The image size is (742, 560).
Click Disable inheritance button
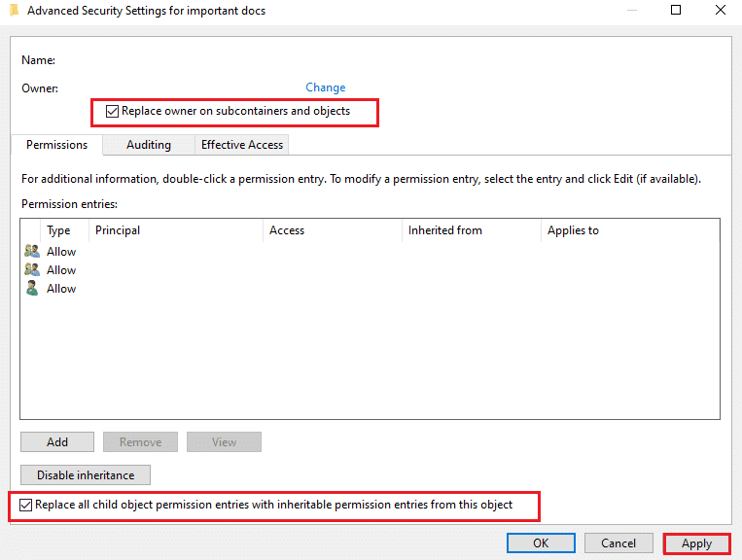(86, 474)
